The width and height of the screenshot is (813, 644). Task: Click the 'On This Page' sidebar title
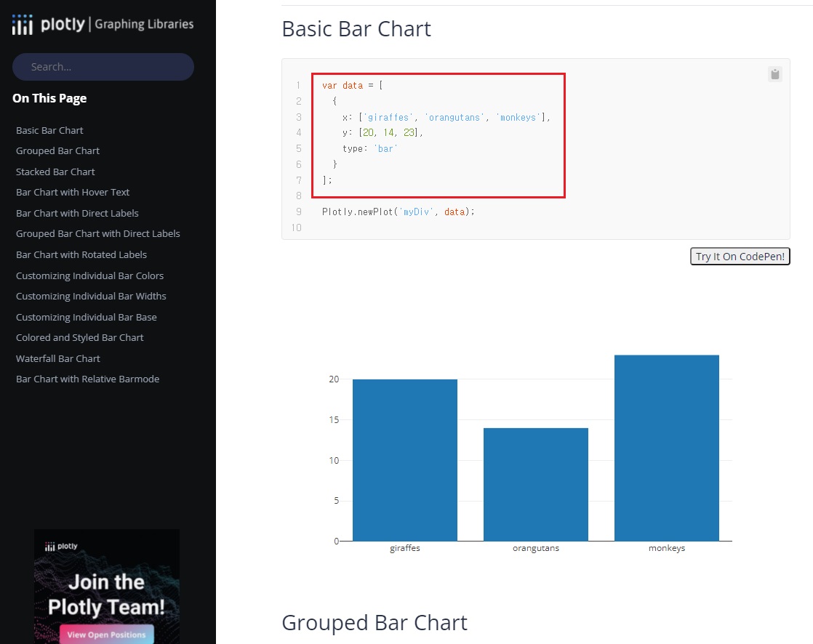pyautogui.click(x=49, y=98)
